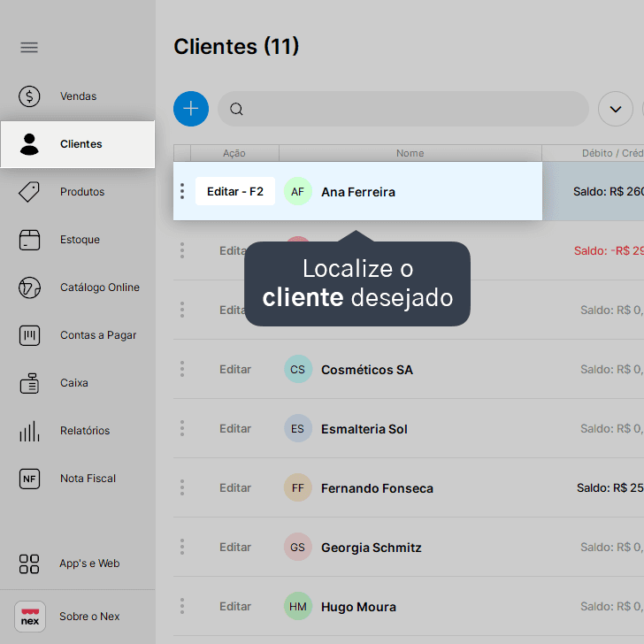Open Caixa section

point(74,383)
